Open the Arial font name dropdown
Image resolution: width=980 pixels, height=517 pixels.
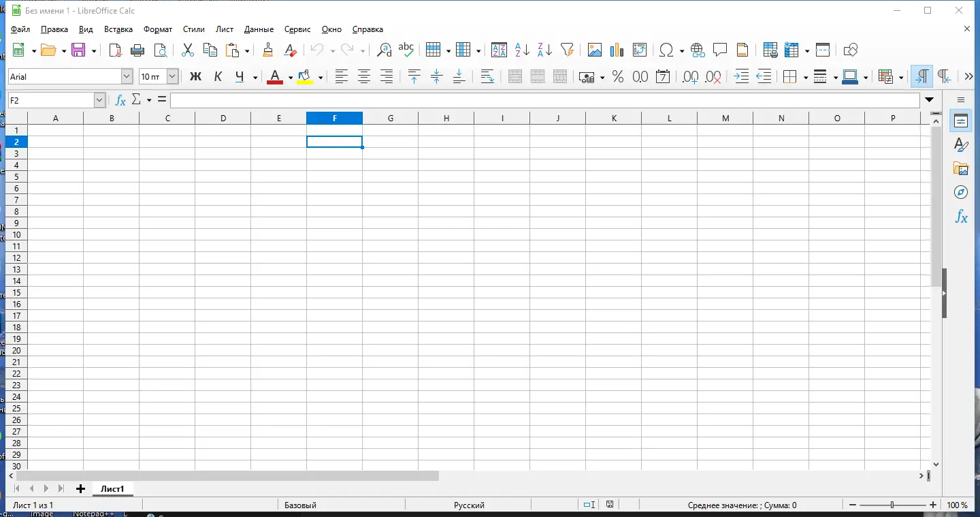click(x=127, y=77)
